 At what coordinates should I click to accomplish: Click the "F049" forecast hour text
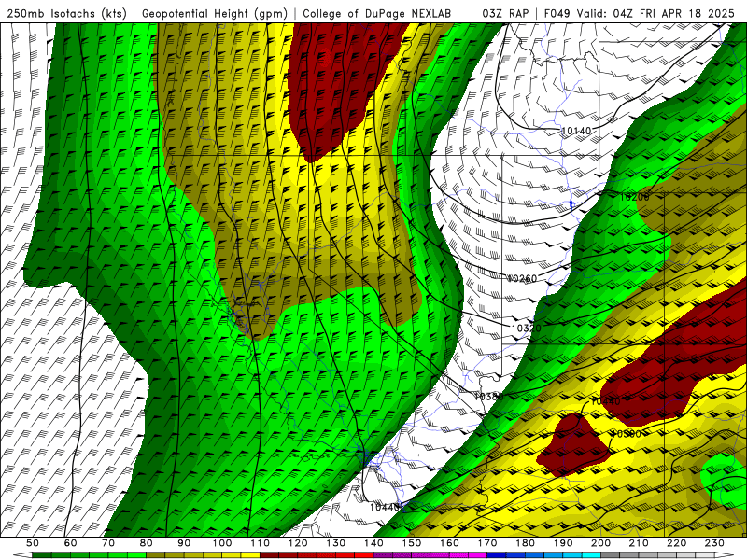(557, 13)
